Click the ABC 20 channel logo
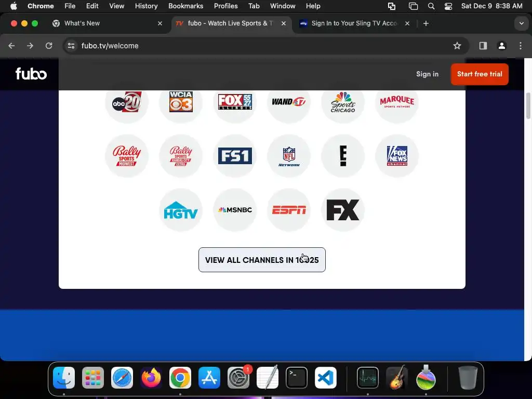This screenshot has height=399, width=532. pyautogui.click(x=127, y=102)
